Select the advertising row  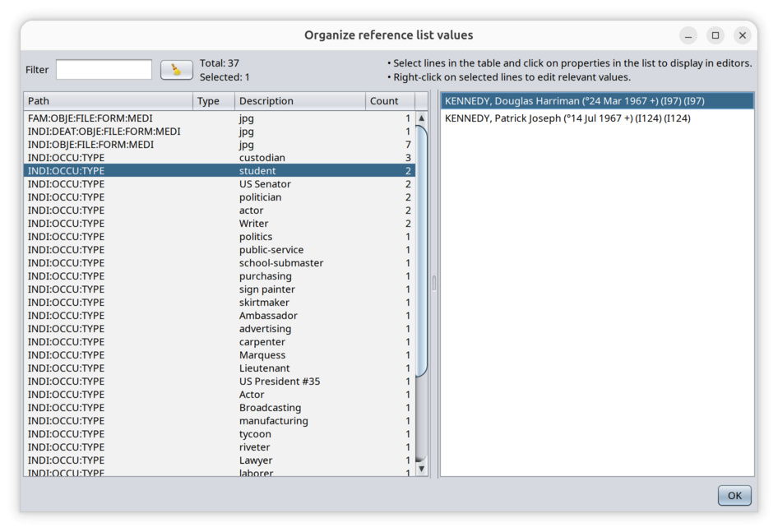tap(220, 329)
